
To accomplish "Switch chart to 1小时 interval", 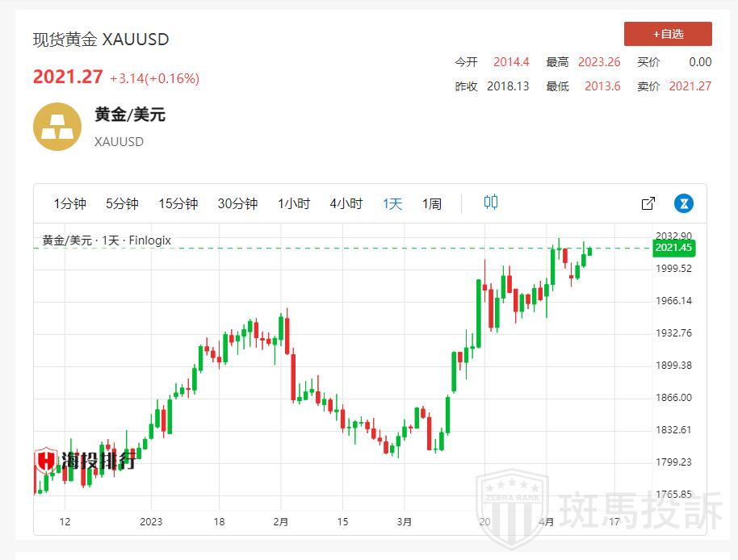I will (294, 203).
